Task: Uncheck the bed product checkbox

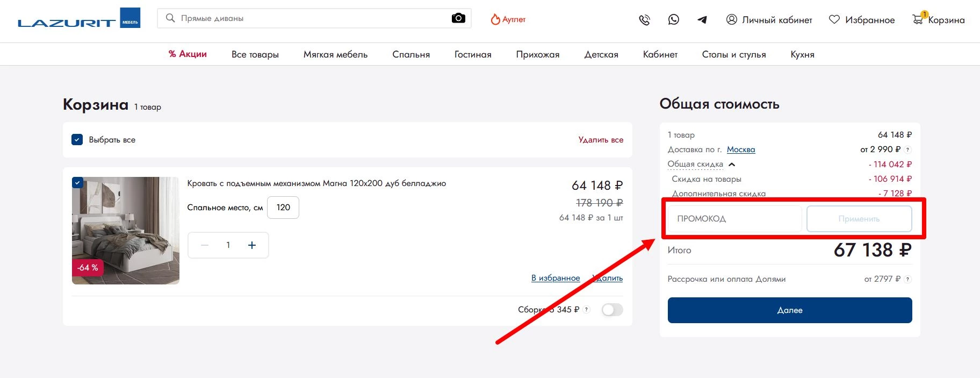Action: [x=77, y=183]
